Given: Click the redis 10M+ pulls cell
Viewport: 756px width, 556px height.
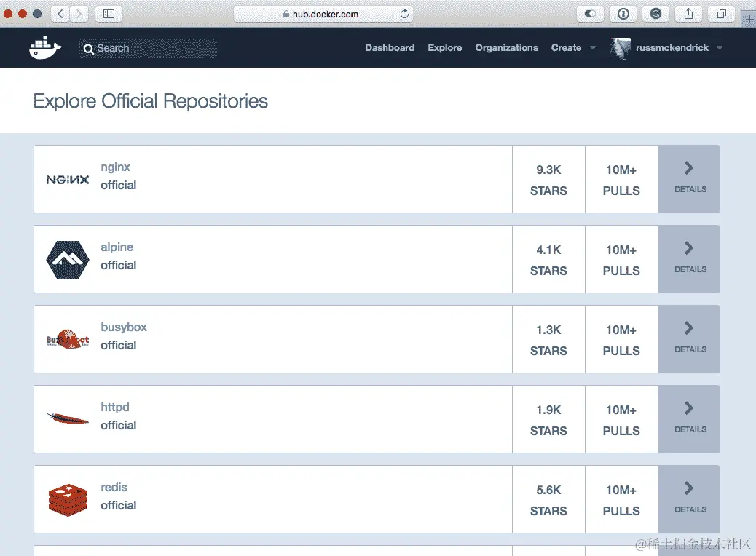Looking at the screenshot, I should [621, 499].
